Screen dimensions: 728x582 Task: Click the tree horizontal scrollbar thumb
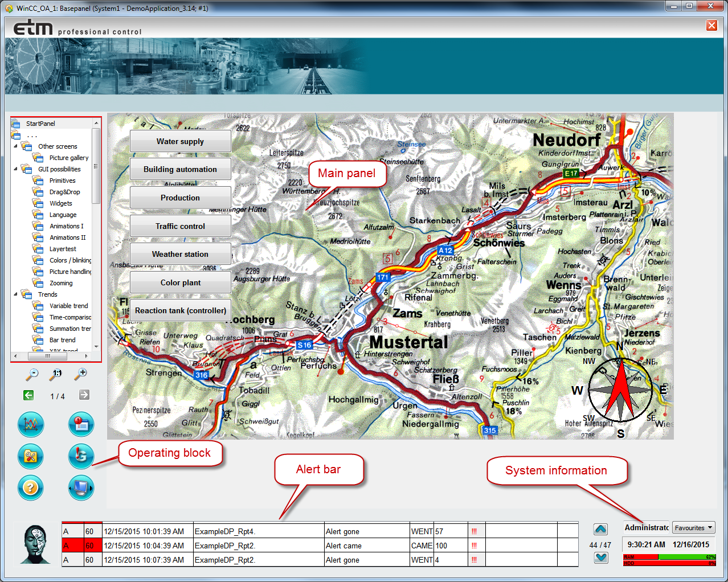pos(48,356)
